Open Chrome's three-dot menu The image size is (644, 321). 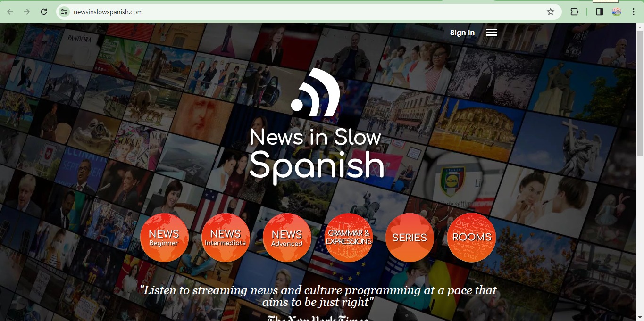(634, 12)
